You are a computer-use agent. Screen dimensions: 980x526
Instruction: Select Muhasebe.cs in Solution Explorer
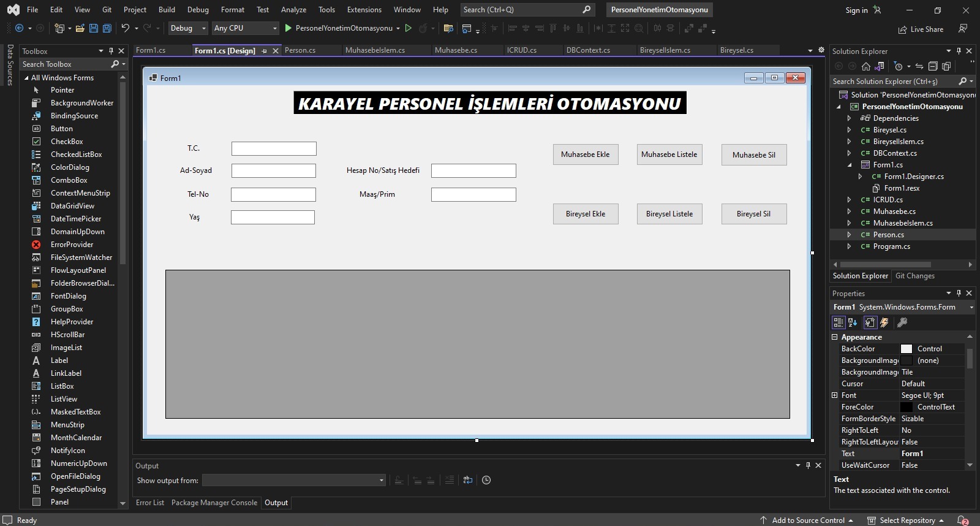tap(894, 212)
